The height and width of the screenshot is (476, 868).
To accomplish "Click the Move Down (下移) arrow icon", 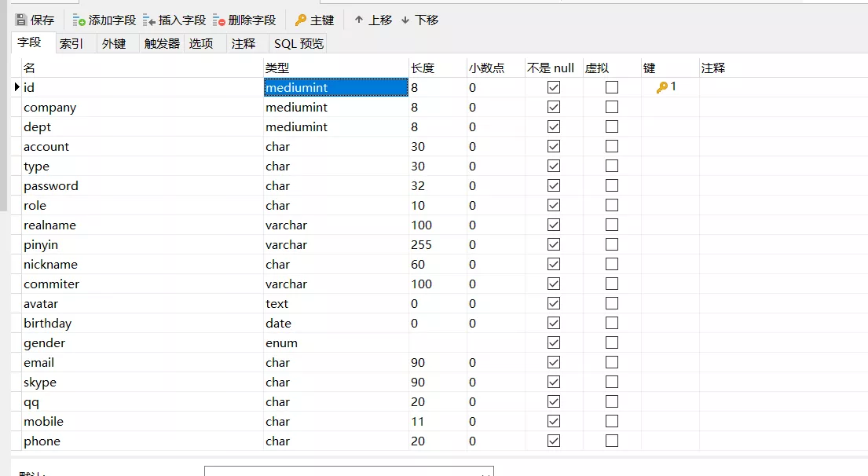I will 405,20.
